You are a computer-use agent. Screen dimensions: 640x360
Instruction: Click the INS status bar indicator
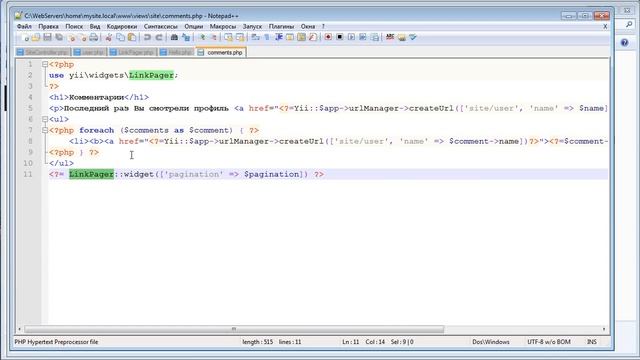point(591,342)
